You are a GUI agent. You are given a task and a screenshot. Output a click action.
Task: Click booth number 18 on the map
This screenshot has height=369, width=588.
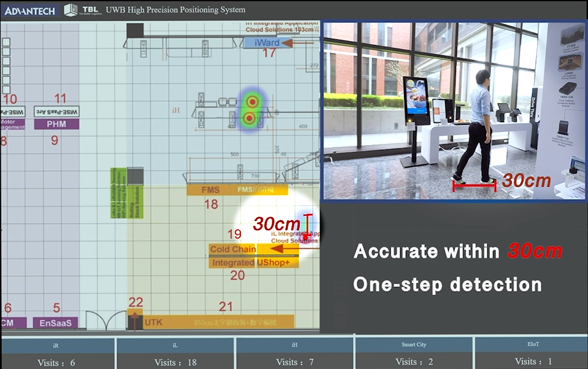coord(211,204)
